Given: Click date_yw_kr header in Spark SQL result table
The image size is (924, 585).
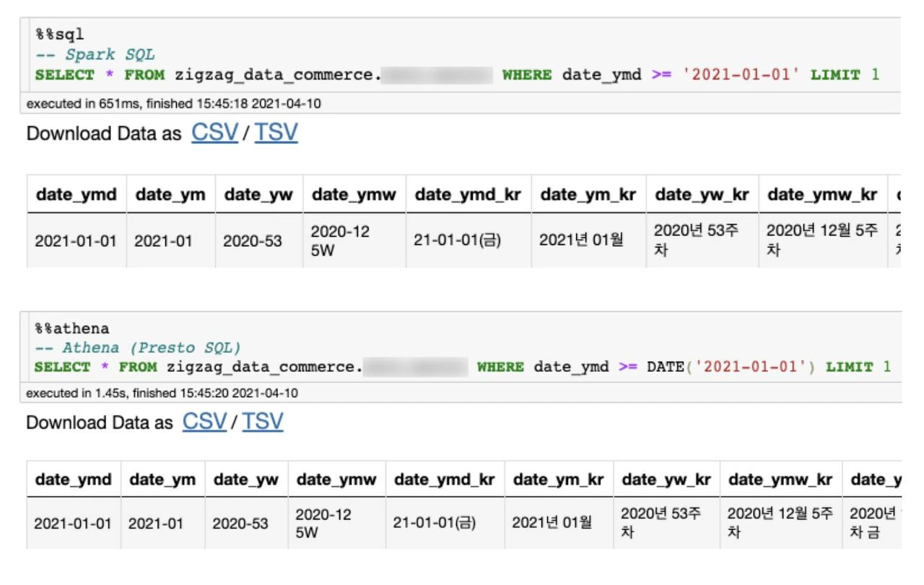Looking at the screenshot, I should click(x=702, y=194).
